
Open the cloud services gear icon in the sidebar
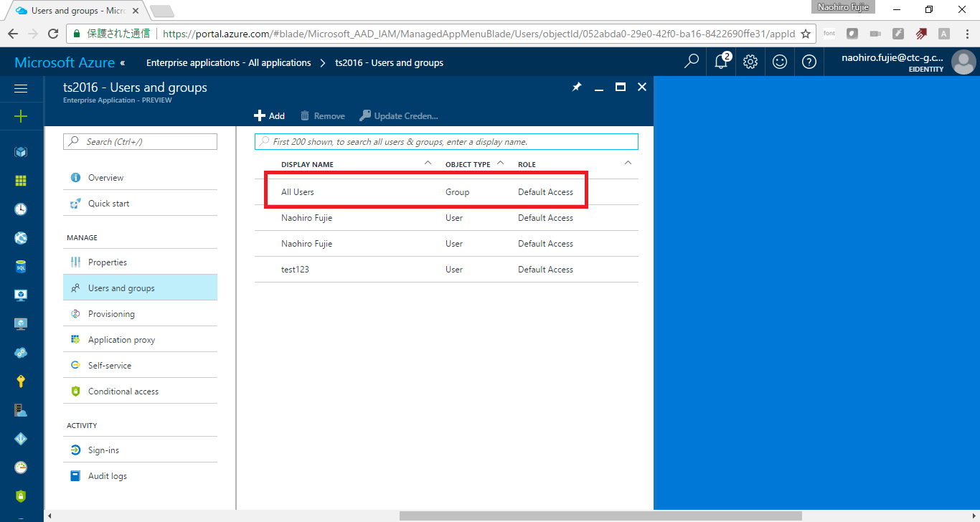tap(21, 353)
